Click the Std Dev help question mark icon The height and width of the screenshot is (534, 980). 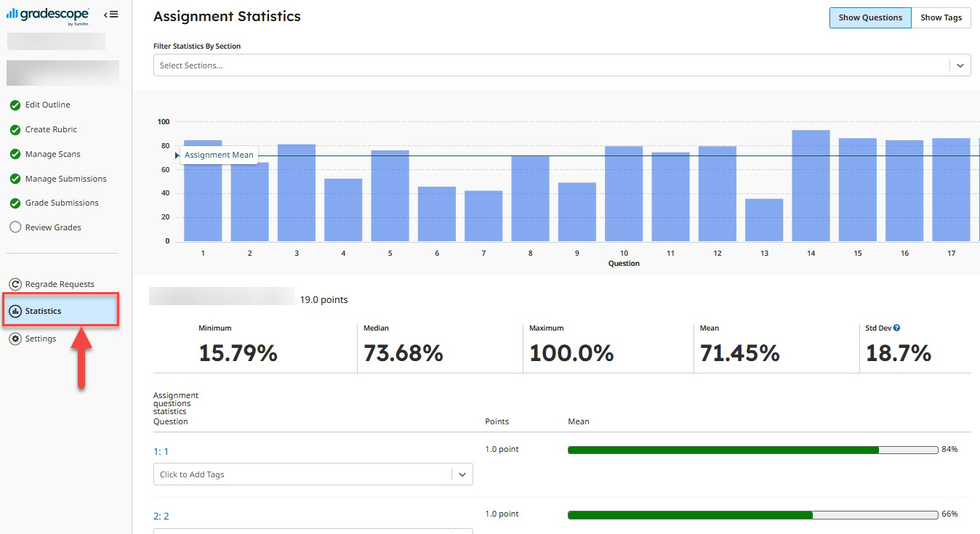click(x=896, y=328)
